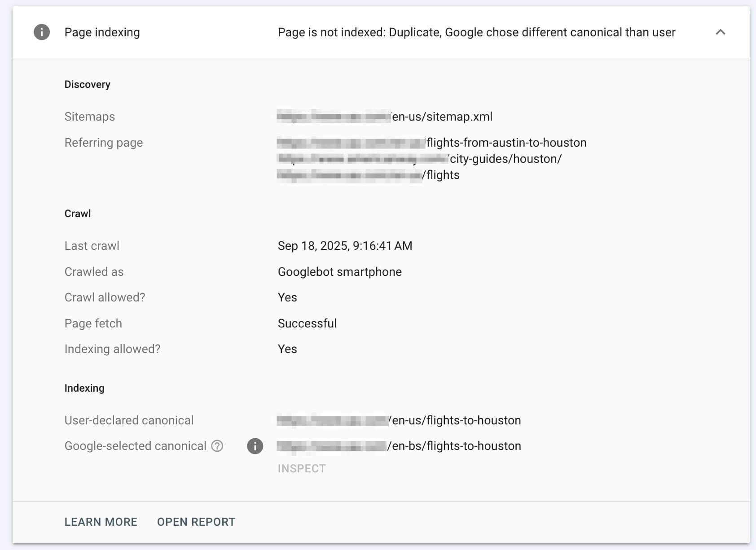Screen dimensions: 756x550
Task: Collapse the Page indexing panel chevron
Action: click(x=720, y=32)
